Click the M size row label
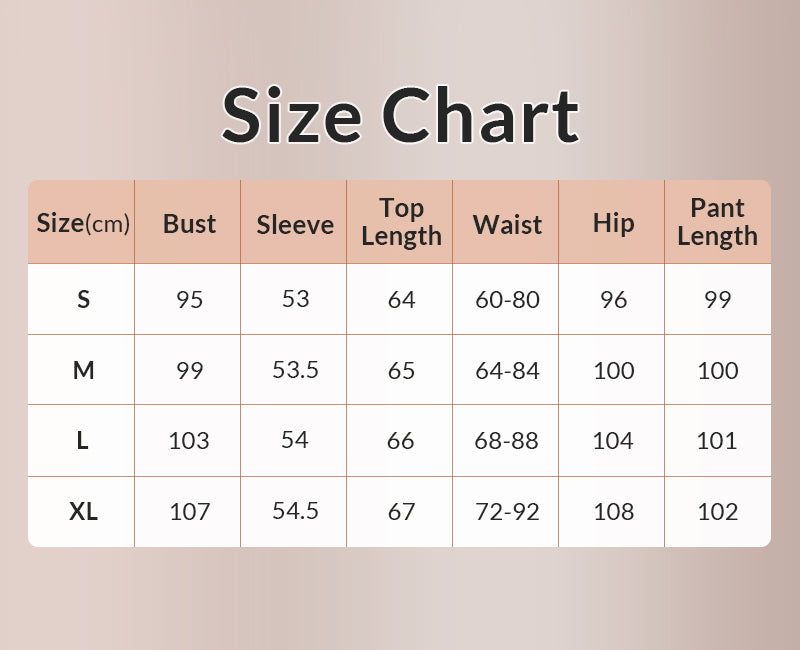 pos(83,370)
